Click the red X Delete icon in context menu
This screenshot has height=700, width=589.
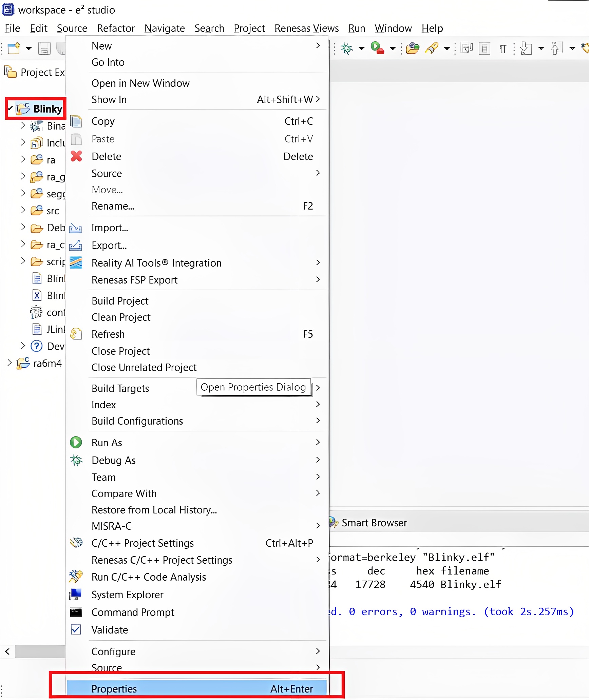pos(76,156)
